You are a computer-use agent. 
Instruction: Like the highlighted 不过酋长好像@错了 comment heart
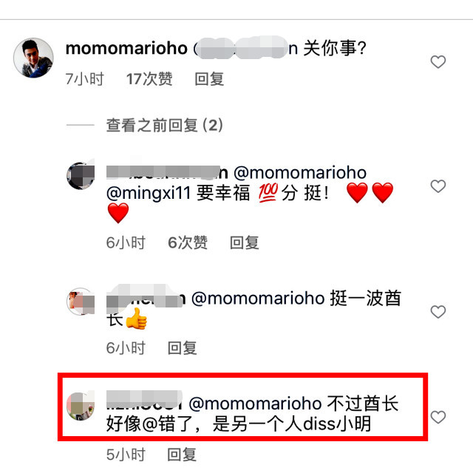click(x=438, y=417)
